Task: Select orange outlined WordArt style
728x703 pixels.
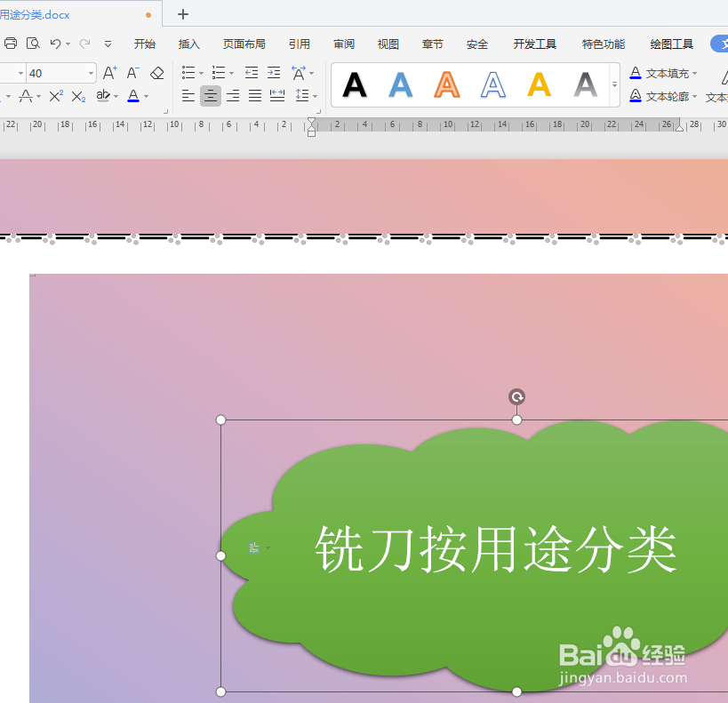Action: click(446, 85)
